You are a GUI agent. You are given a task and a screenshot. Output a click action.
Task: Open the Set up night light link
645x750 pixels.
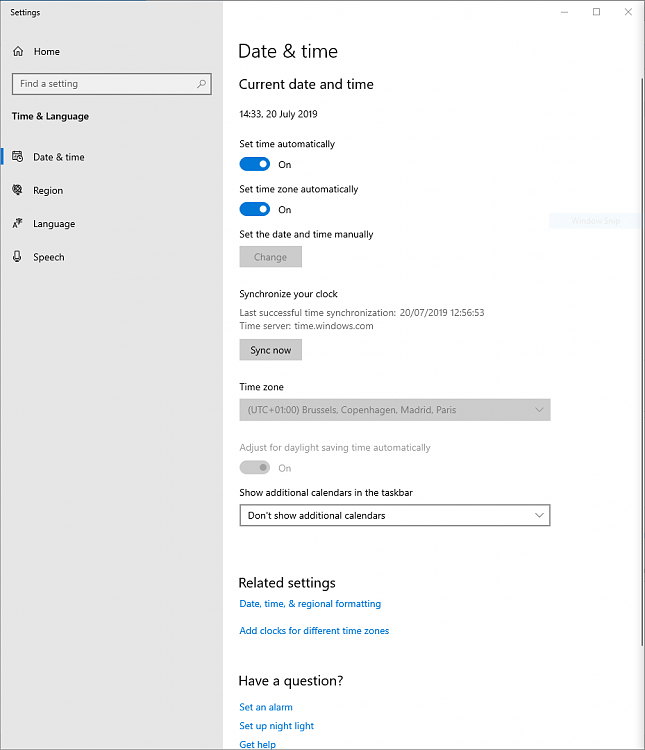pyautogui.click(x=277, y=726)
